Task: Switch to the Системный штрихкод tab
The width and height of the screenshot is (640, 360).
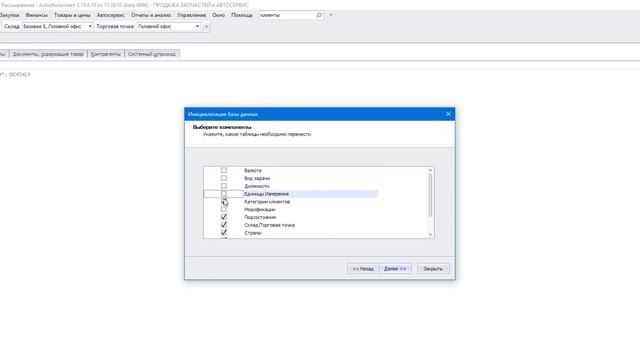Action: [x=152, y=54]
